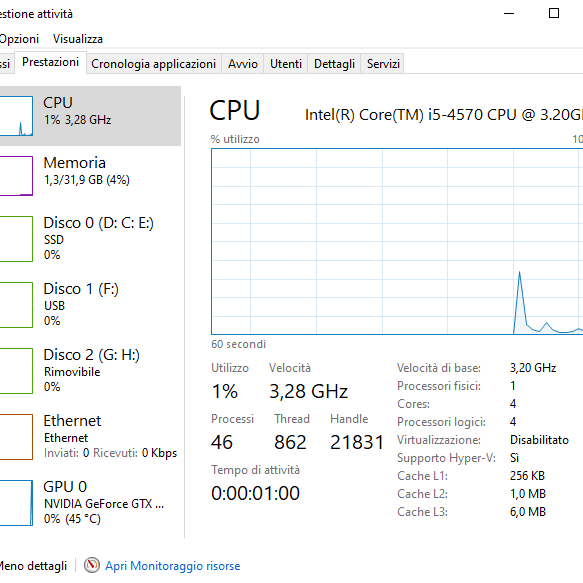The height and width of the screenshot is (583, 583).
Task: Click the main CPU utilization graph
Action: point(397,241)
